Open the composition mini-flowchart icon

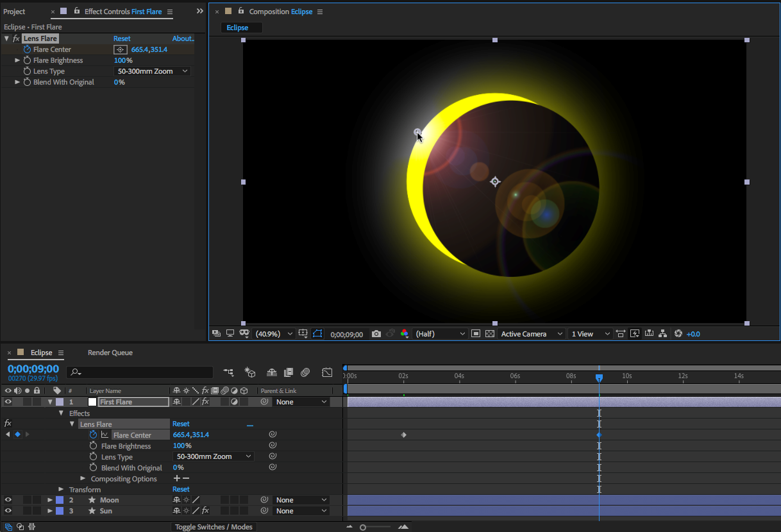tap(228, 372)
